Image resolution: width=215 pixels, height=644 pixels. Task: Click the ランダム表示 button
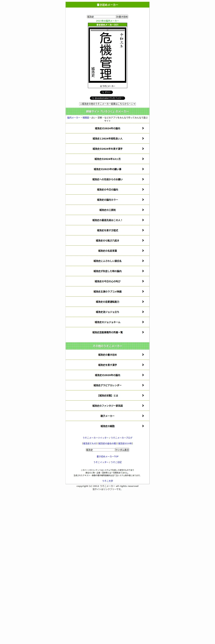122,450
